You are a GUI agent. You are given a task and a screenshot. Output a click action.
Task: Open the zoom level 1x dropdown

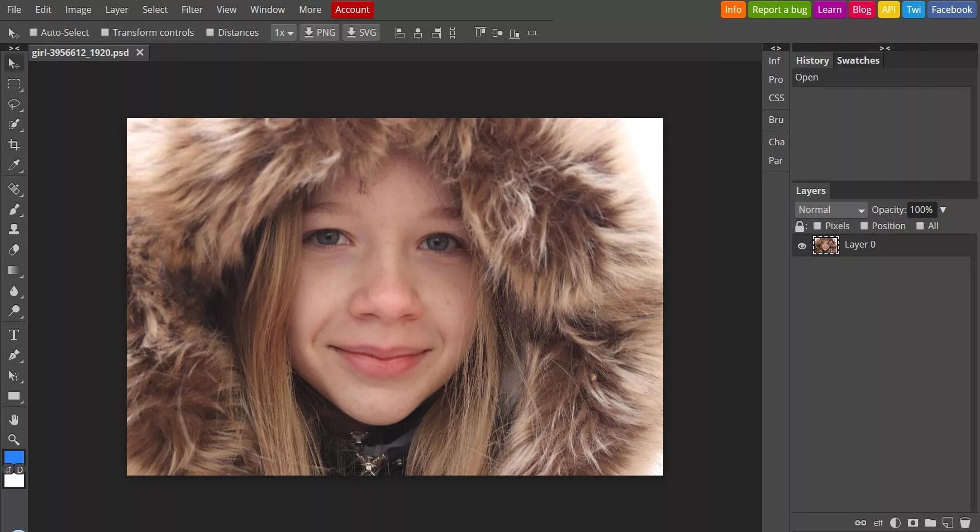coord(283,32)
